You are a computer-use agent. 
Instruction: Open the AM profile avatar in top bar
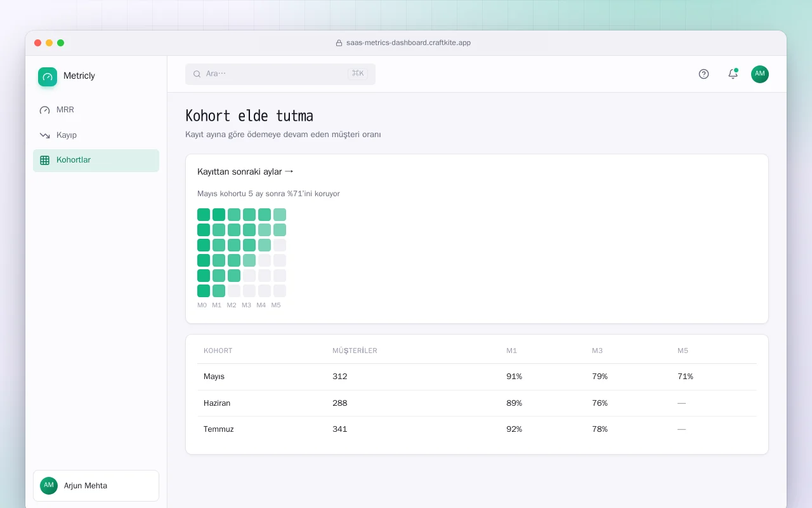pyautogui.click(x=760, y=74)
